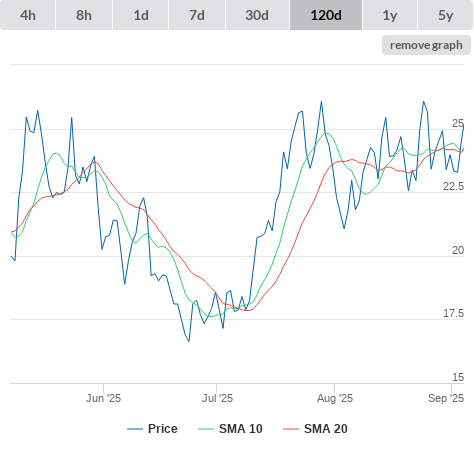Screen dimensions: 474x455
Task: Click the Jul '25 axis label
Action: pos(217,398)
